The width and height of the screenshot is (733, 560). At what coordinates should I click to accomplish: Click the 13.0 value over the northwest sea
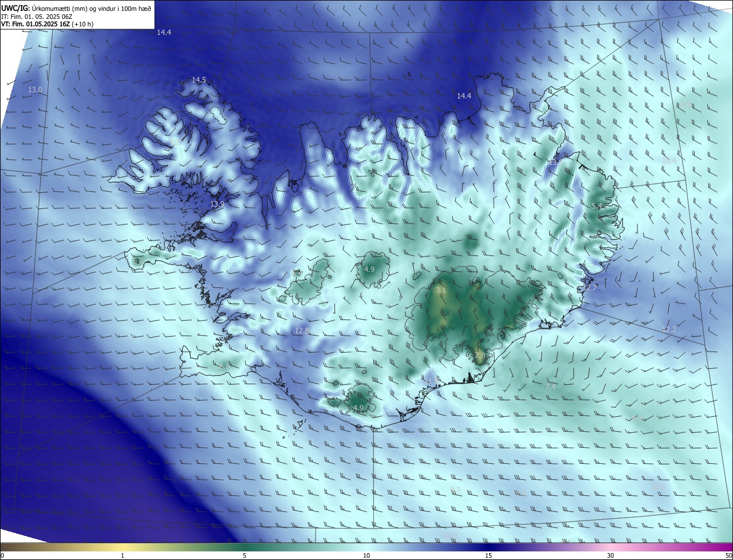35,90
